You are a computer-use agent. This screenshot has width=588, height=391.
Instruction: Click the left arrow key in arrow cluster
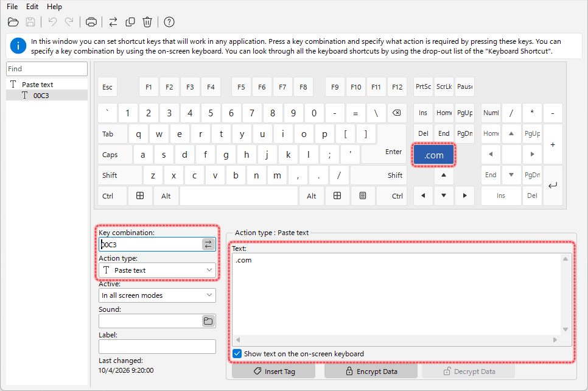tap(423, 196)
